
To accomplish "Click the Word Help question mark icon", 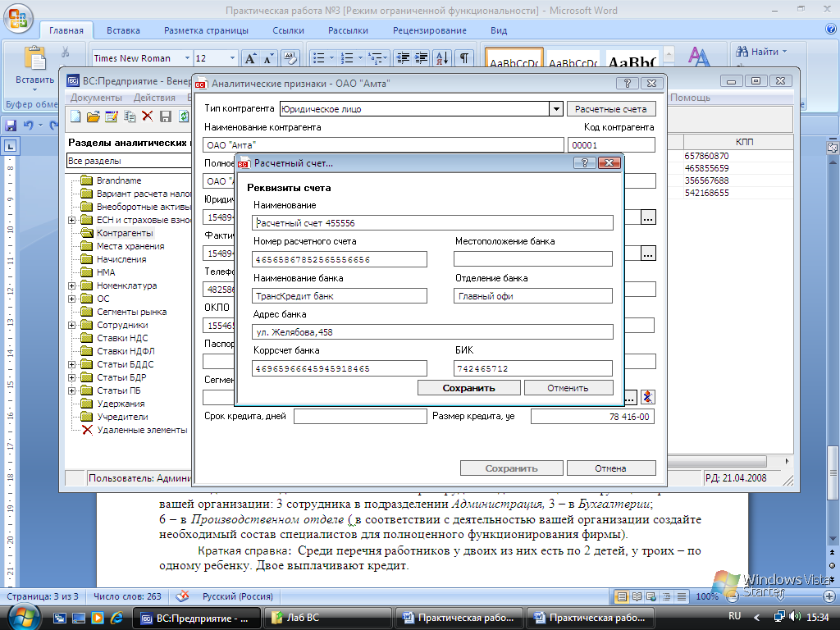I will tap(831, 30).
